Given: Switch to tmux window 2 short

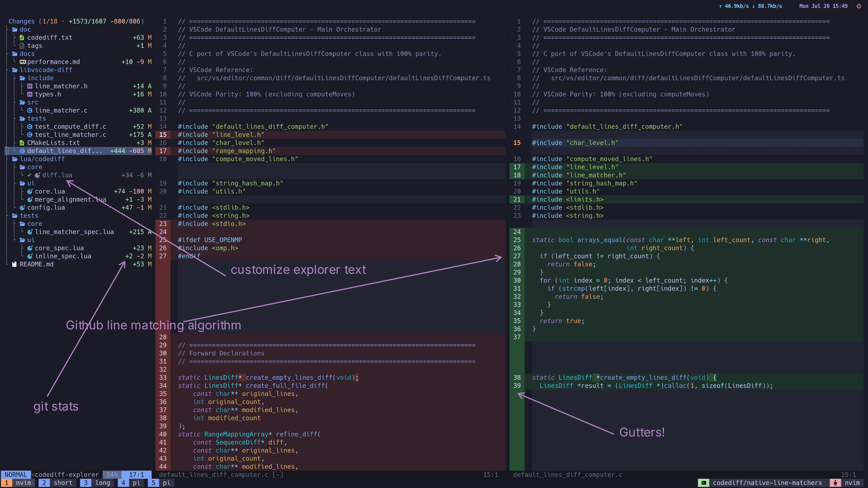Looking at the screenshot, I should coord(57,483).
